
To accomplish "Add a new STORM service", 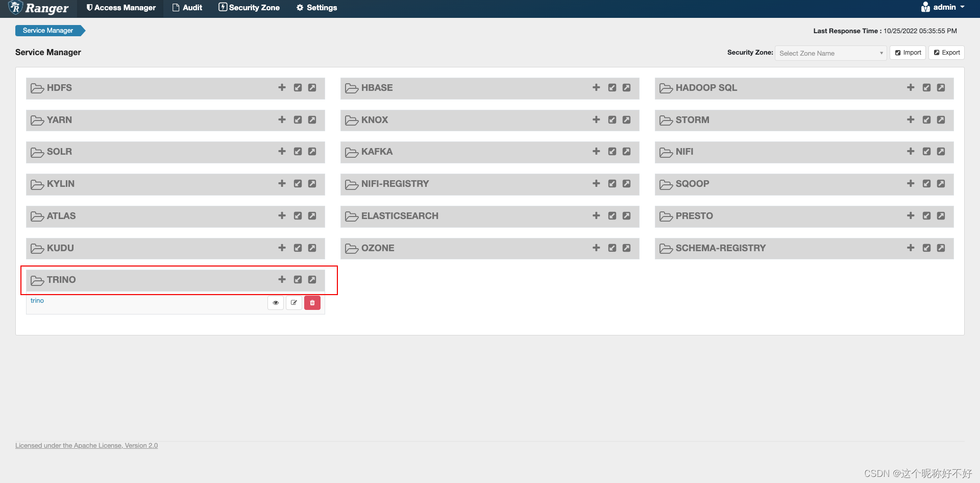I will (x=911, y=119).
